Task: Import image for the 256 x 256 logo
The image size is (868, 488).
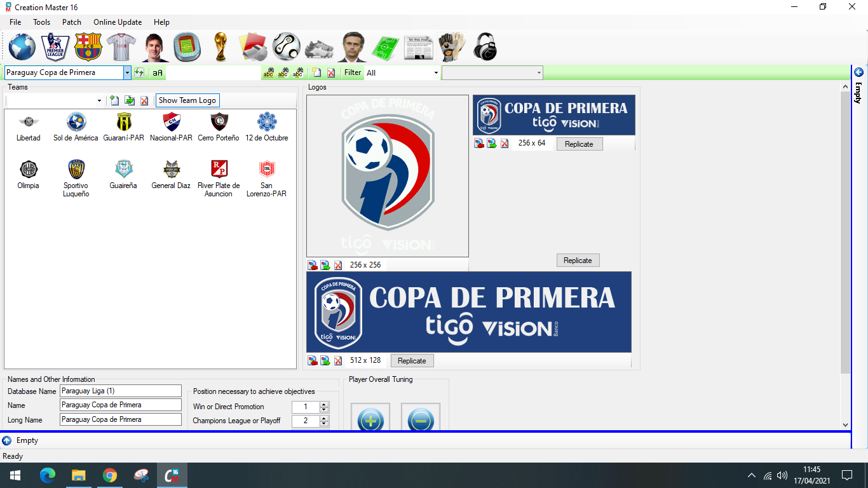Action: coord(312,265)
